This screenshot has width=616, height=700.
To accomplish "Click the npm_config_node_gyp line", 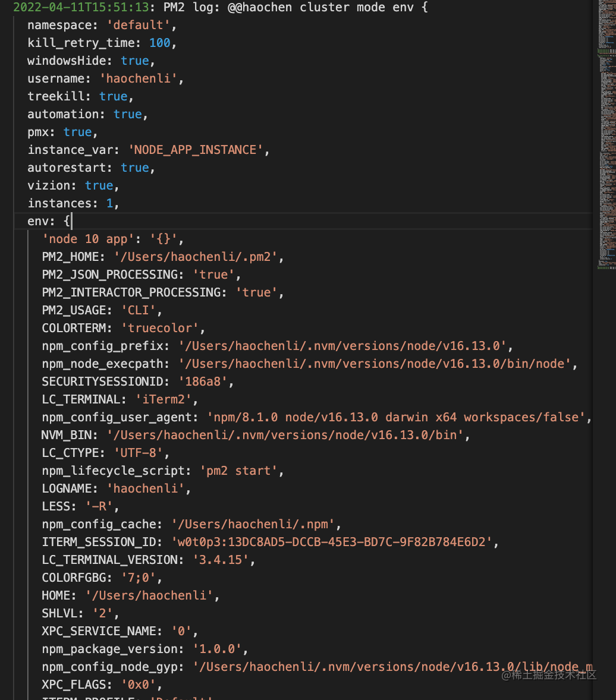I will tap(317, 667).
